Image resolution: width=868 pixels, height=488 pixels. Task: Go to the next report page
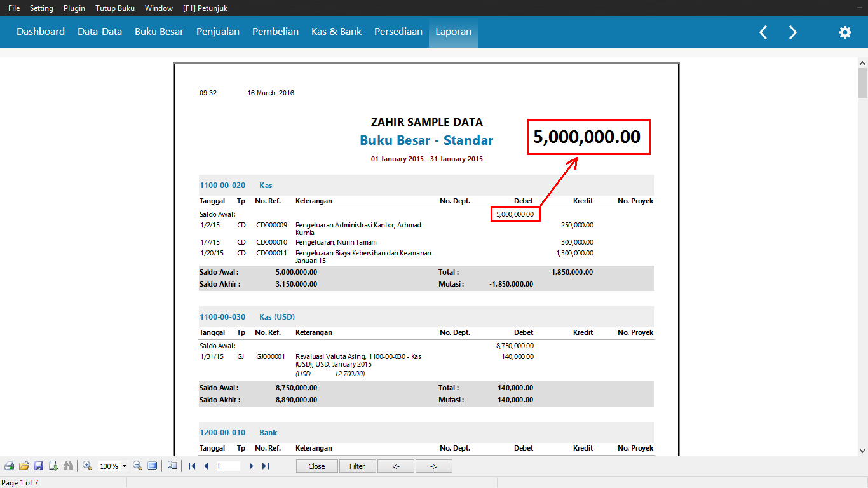[252, 466]
